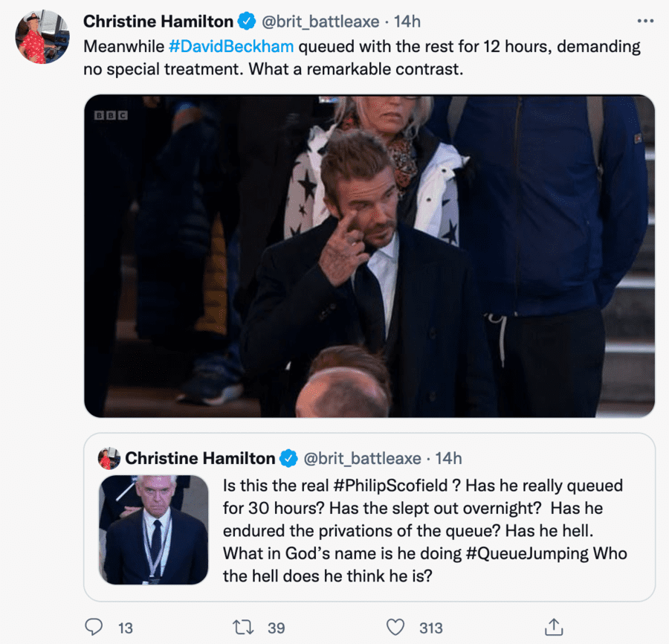Click the 39 retweets count
This screenshot has width=669, height=644.
point(276,628)
